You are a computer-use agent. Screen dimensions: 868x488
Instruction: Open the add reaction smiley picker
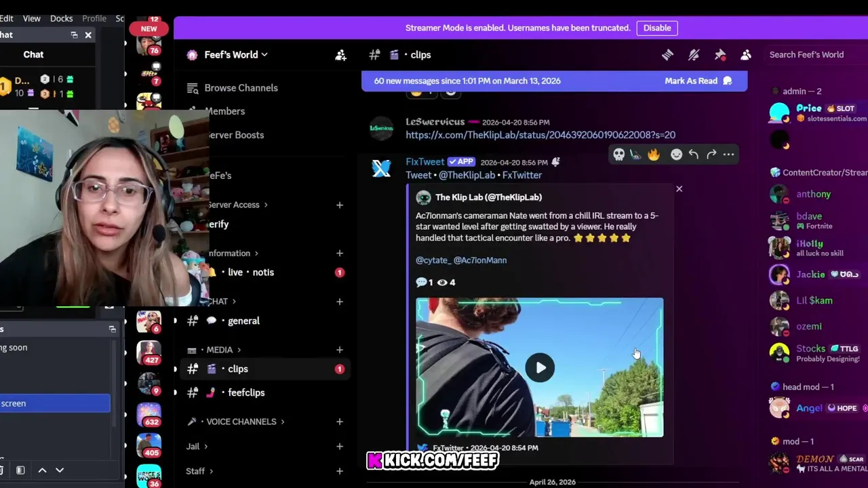point(676,155)
